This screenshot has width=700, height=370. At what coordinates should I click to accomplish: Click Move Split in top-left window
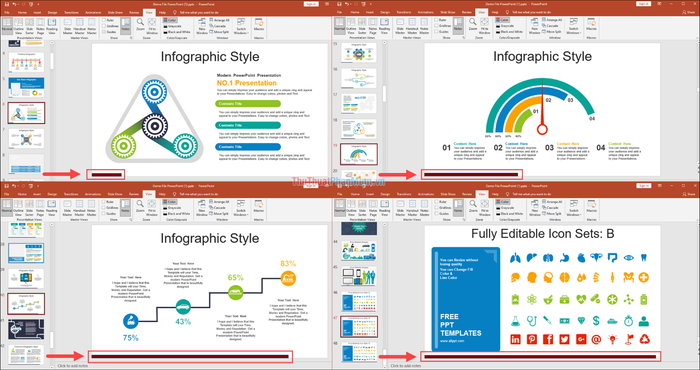click(x=218, y=32)
